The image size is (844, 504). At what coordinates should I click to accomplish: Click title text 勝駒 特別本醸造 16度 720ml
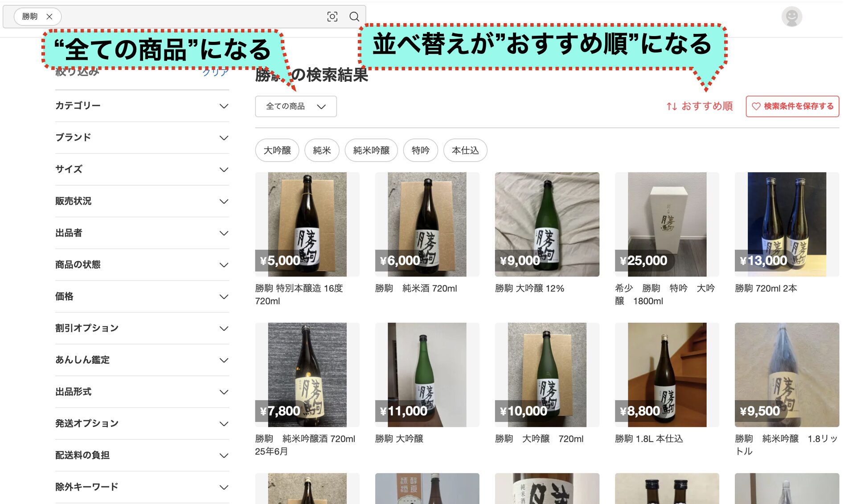pyautogui.click(x=299, y=295)
